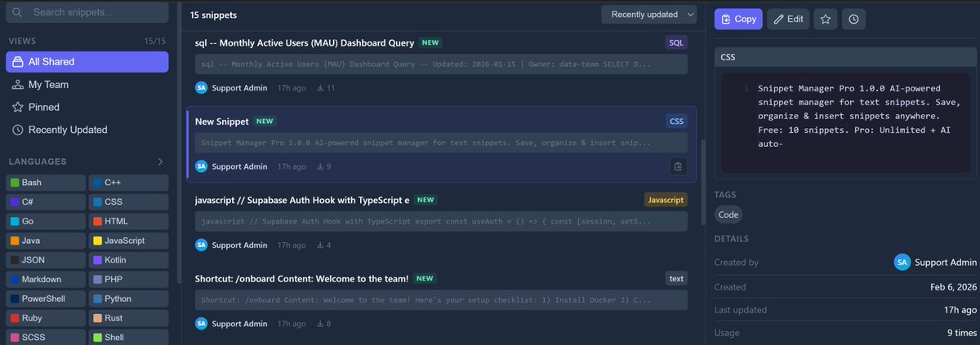Pin snippet with the star button
The image size is (980, 345).
coord(825,20)
